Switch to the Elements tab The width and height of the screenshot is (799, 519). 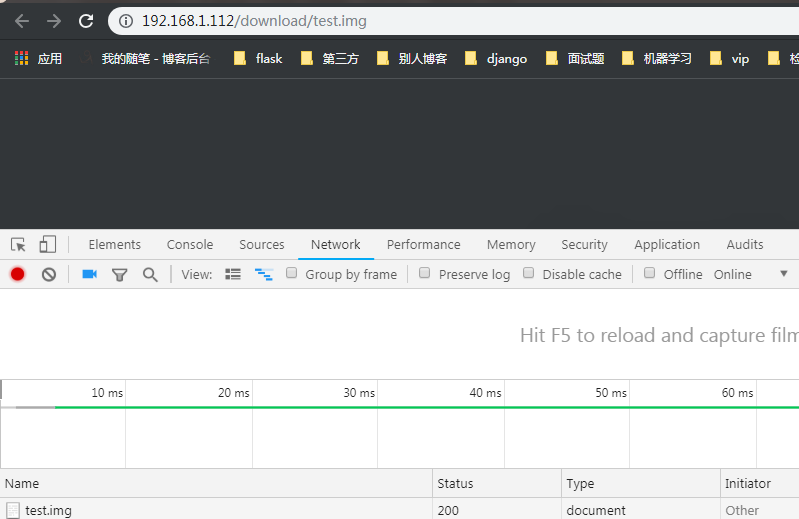(x=115, y=244)
